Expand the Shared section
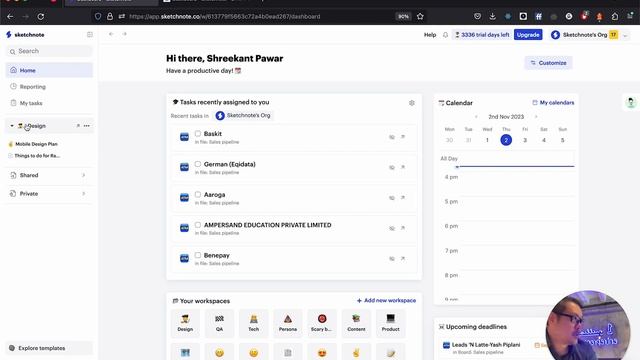640x360 pixels. tap(49, 175)
